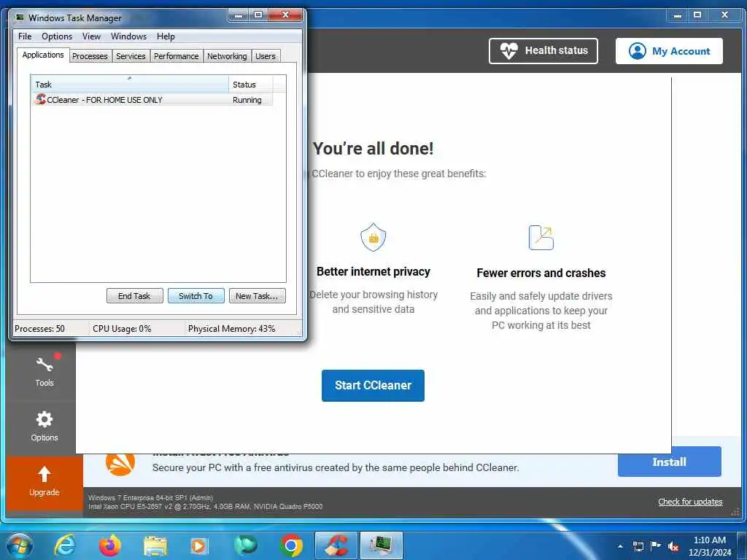Click the Avast logo in the banner

coord(120,463)
